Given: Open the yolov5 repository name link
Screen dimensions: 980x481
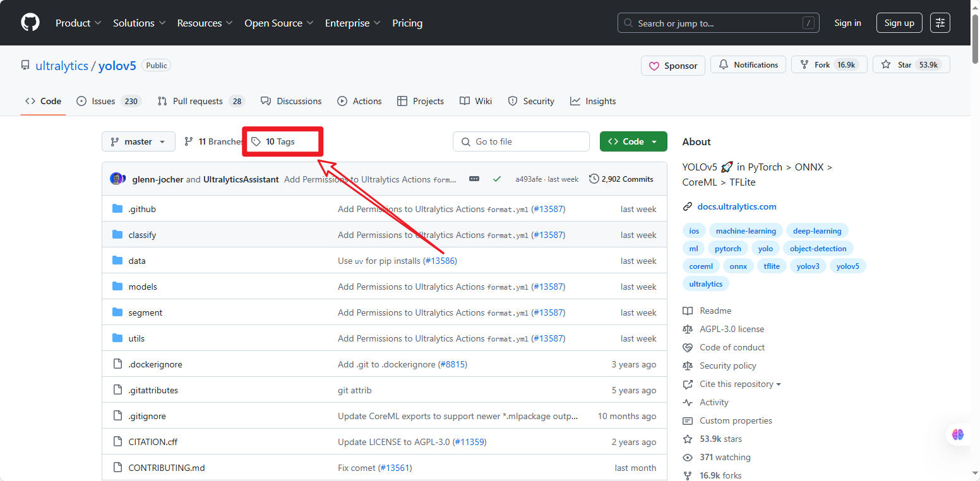Looking at the screenshot, I should [x=117, y=66].
